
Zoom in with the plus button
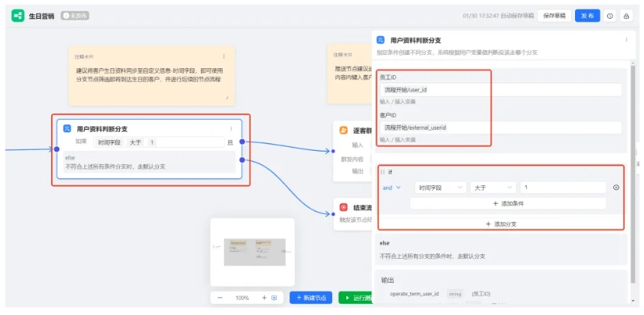click(264, 298)
